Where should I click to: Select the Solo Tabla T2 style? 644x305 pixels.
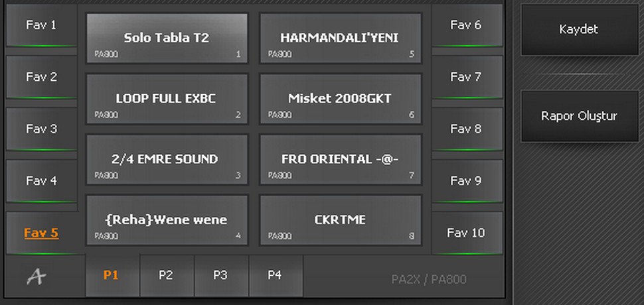pyautogui.click(x=167, y=38)
